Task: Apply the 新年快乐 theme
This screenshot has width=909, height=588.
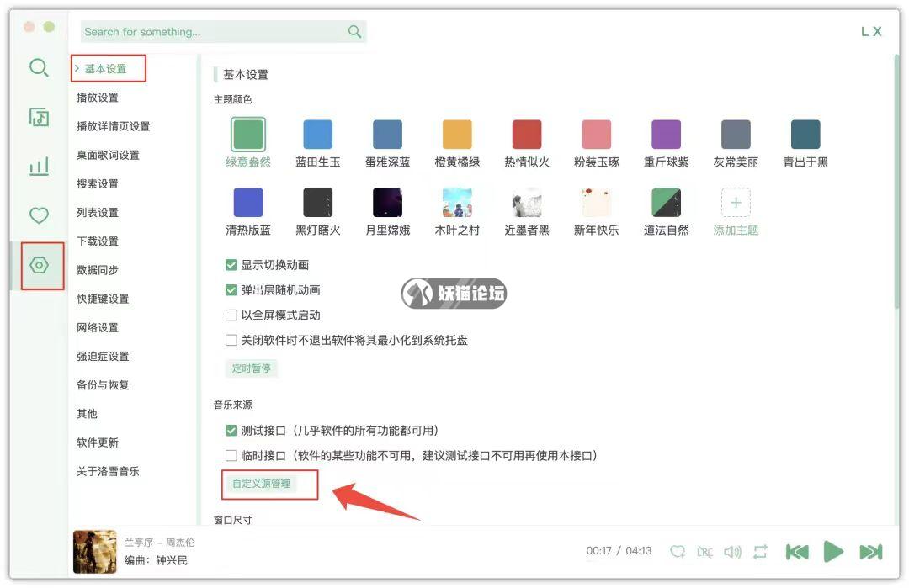Action: pos(597,203)
